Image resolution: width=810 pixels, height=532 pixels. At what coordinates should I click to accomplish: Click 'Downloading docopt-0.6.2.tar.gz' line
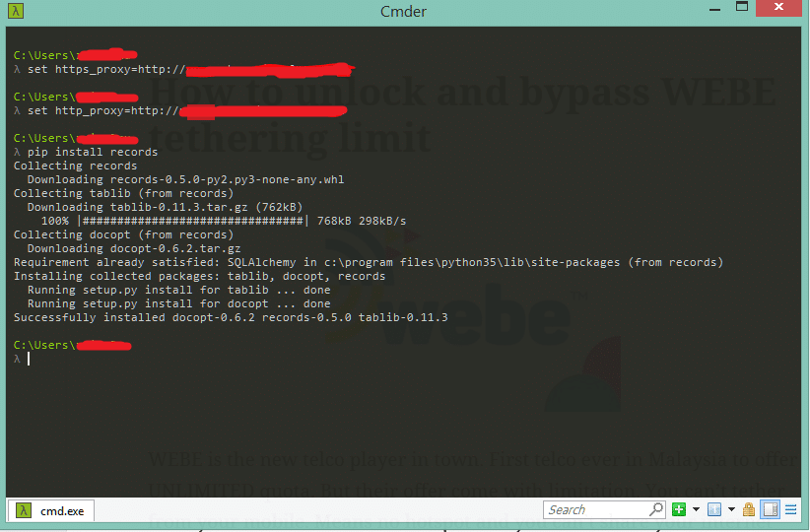click(x=134, y=248)
